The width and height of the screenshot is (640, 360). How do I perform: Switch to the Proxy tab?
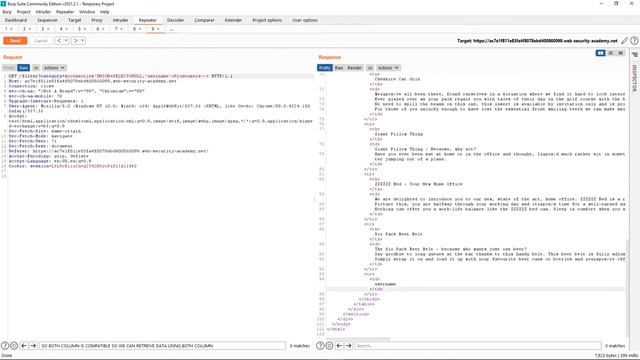97,20
